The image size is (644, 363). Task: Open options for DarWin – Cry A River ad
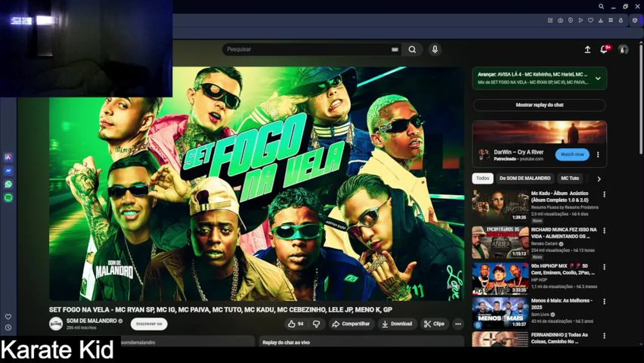598,155
